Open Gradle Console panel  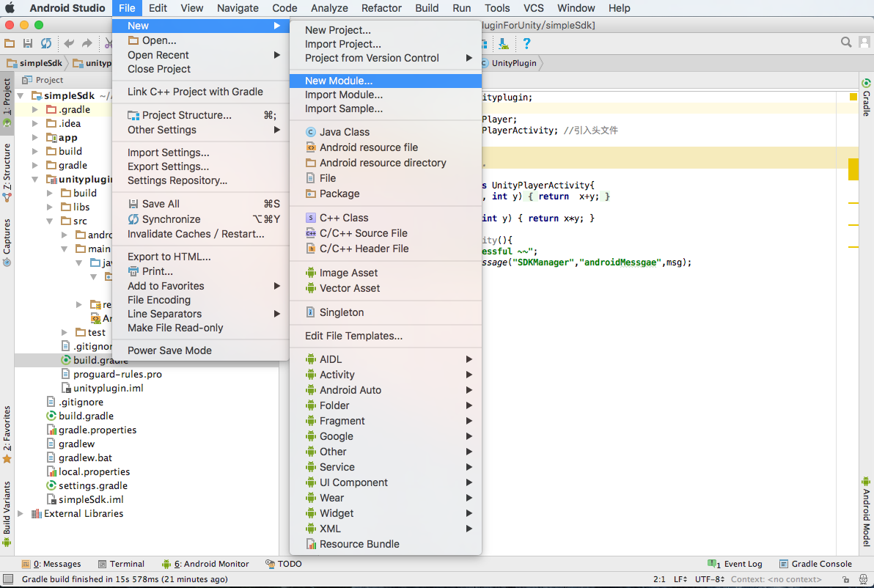point(815,564)
